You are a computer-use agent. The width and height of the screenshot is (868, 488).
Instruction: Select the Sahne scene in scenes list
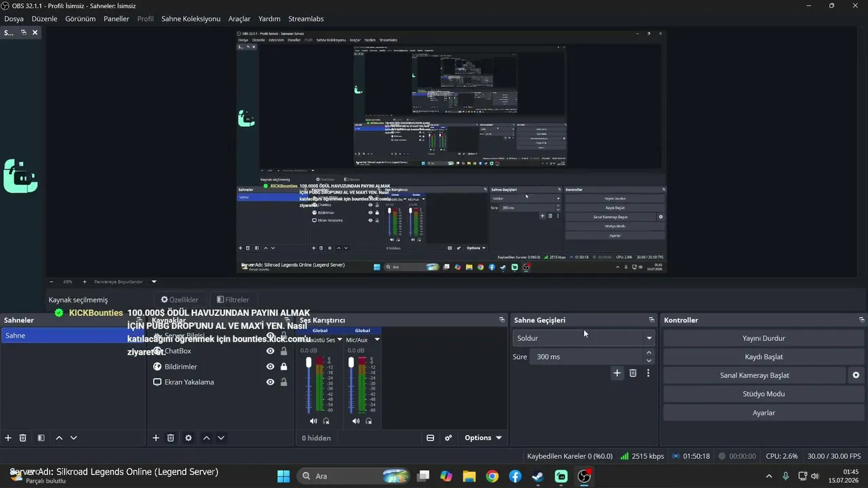tap(73, 335)
